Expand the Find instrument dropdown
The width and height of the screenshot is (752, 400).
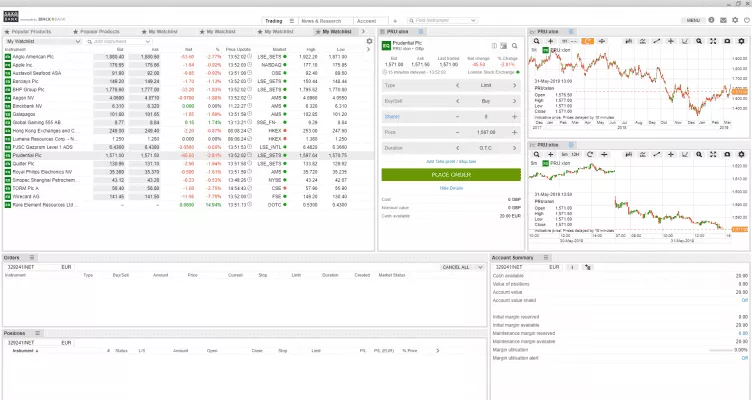473,20
